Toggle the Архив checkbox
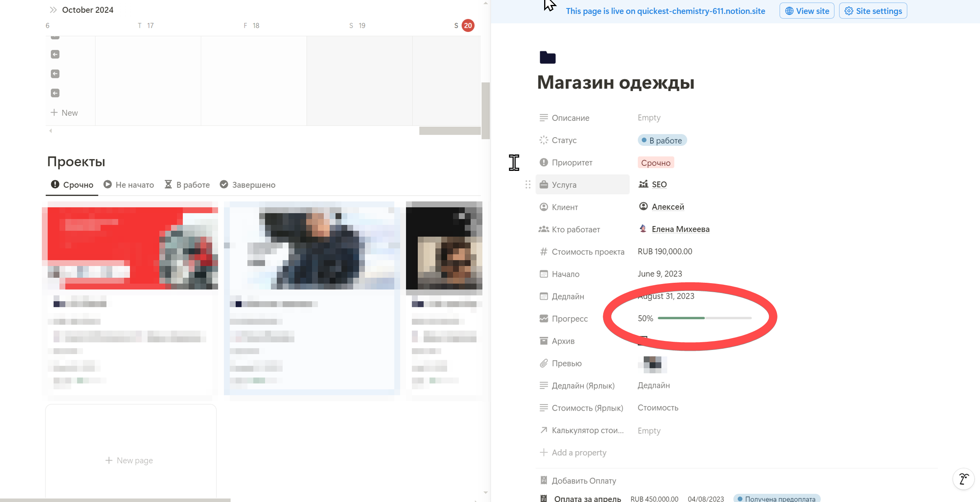 coord(643,341)
